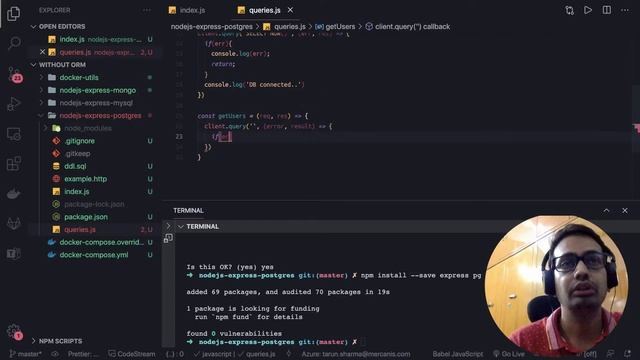Open the Extensions view
The image size is (640, 360).
14,163
